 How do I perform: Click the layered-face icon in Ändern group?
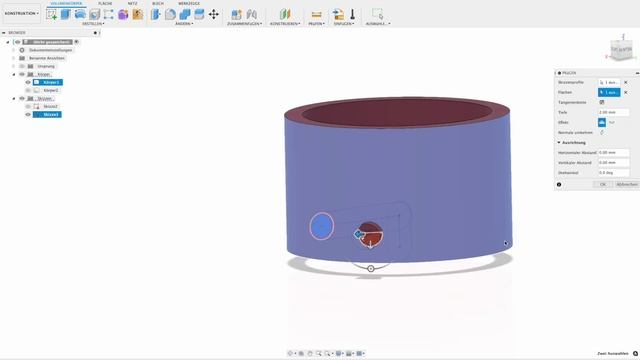click(199, 14)
